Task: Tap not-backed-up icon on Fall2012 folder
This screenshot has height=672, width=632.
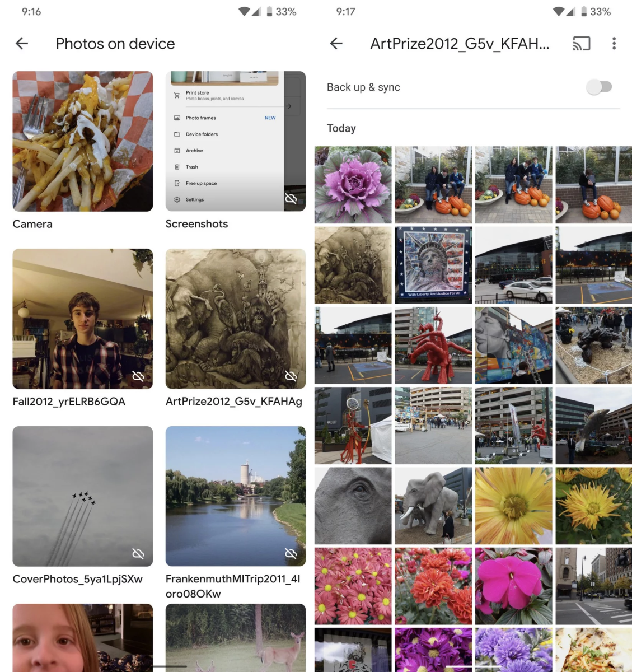Action: tap(138, 376)
